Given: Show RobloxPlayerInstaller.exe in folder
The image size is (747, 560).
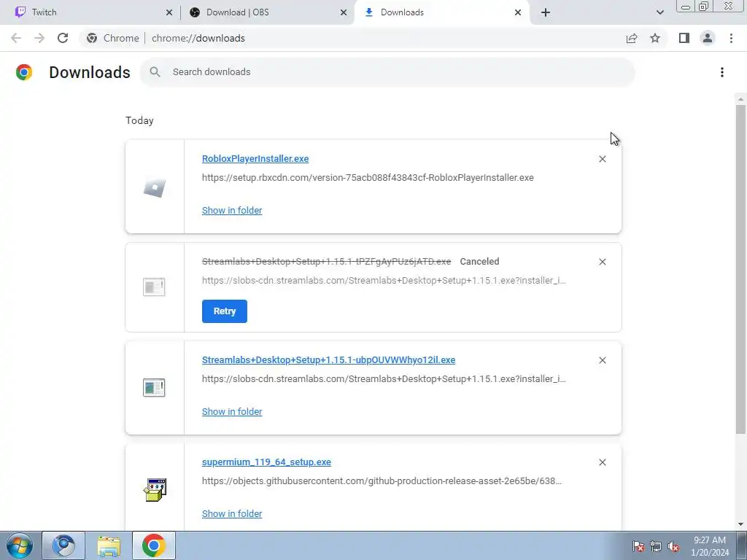Looking at the screenshot, I should [232, 211].
